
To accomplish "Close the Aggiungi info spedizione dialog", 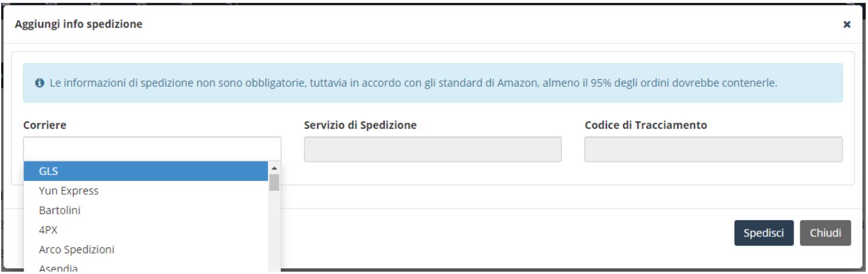I will (847, 25).
